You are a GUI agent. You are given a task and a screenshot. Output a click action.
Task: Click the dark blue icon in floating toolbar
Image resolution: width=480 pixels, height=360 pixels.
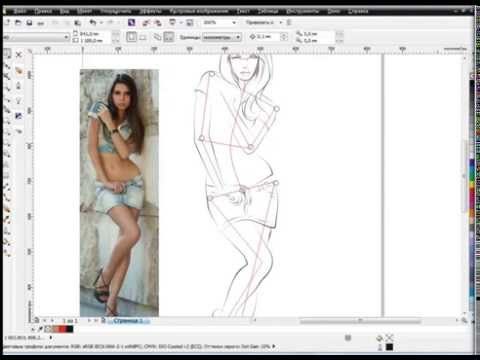tap(19, 116)
